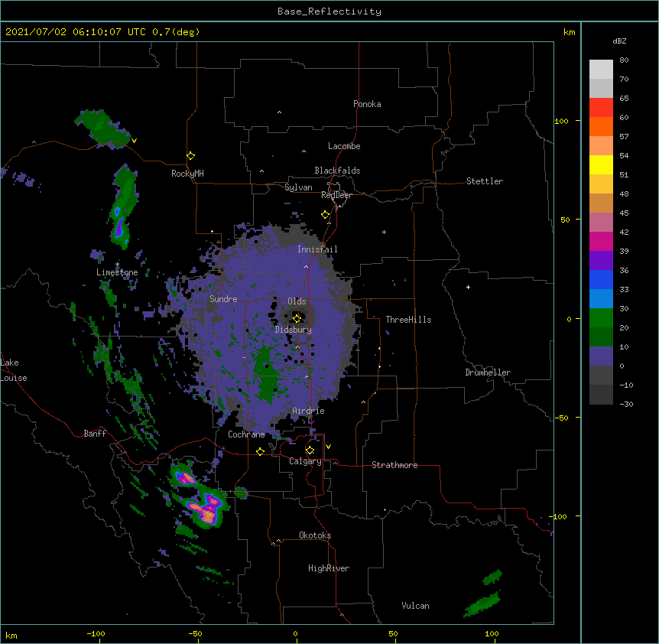Click the dBZ legend heading
Screen dimensions: 659x644
click(619, 41)
